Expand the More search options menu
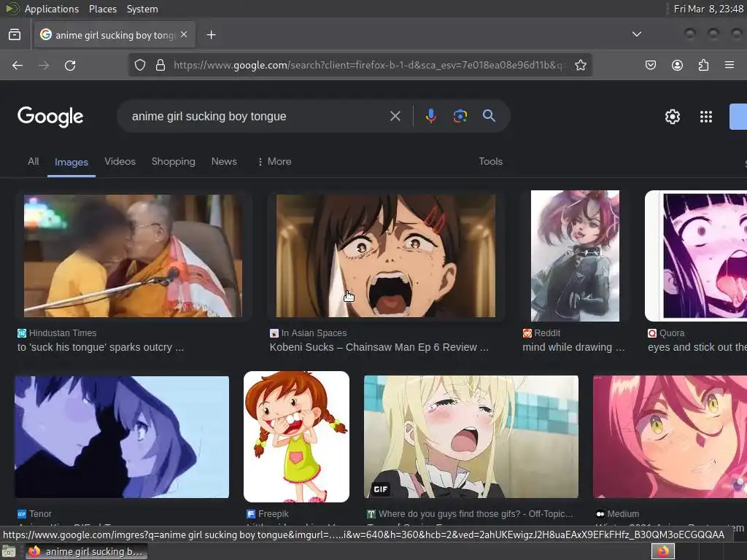This screenshot has width=747, height=560. pyautogui.click(x=274, y=161)
